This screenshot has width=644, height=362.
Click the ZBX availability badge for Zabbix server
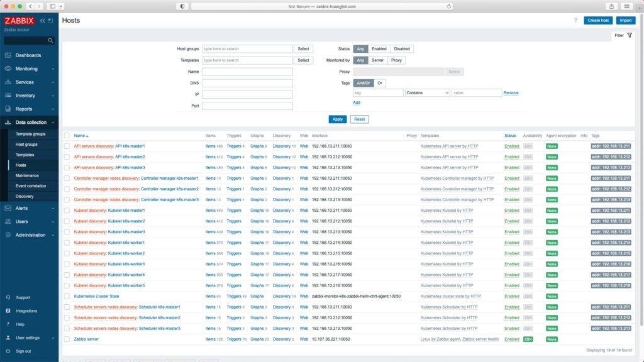click(x=528, y=339)
